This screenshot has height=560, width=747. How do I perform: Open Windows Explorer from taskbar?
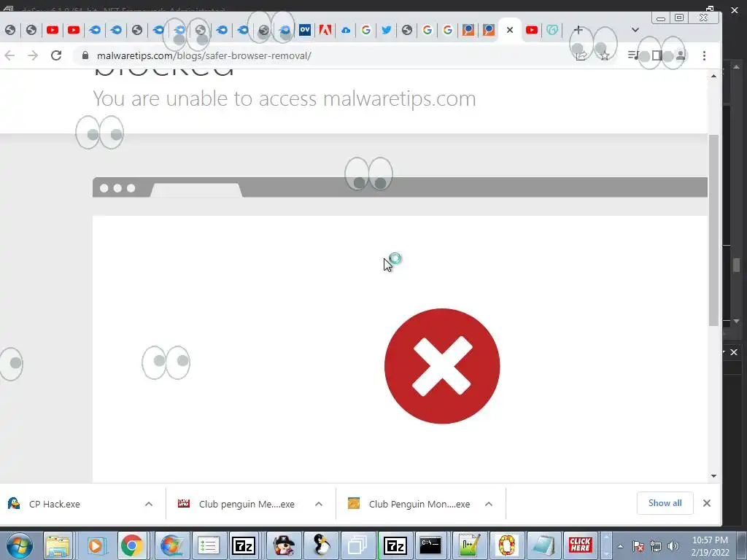[58, 545]
